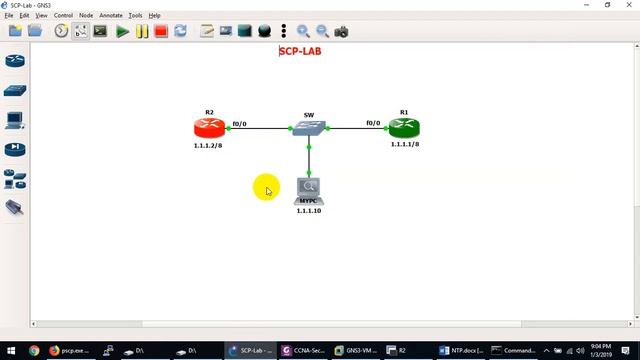
Task: Click the 1.1.1.10 label under MYPC
Action: pyautogui.click(x=309, y=211)
